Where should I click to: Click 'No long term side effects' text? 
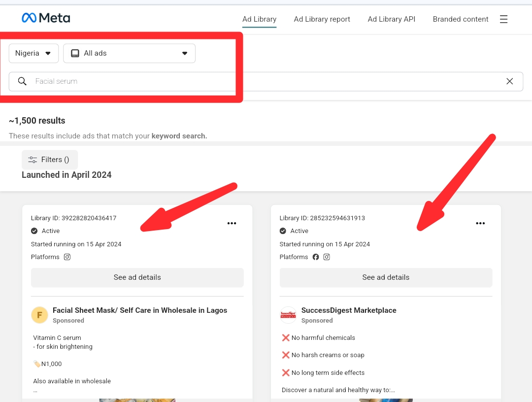coord(328,372)
